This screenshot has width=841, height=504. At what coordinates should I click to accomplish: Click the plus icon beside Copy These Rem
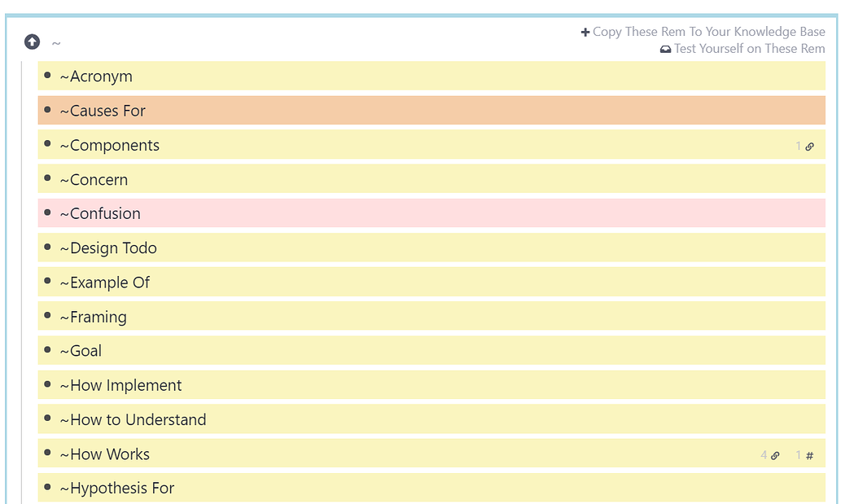tap(585, 33)
